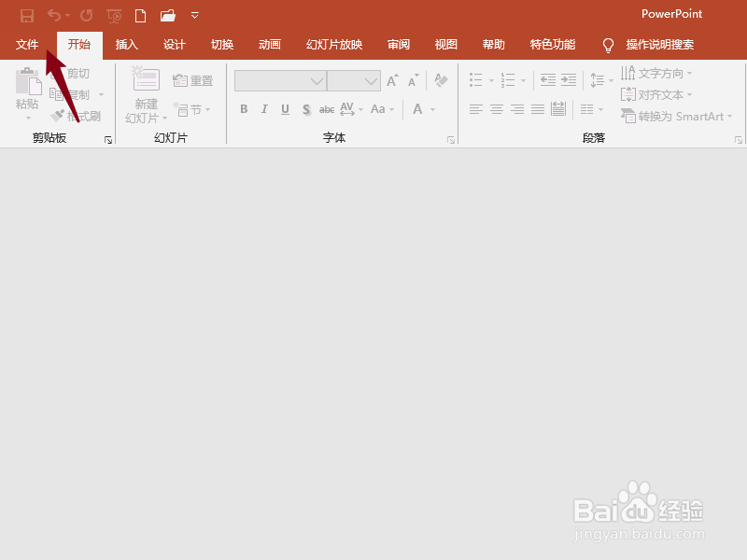Click 转换为 SmartArt button
747x560 pixels.
[676, 116]
